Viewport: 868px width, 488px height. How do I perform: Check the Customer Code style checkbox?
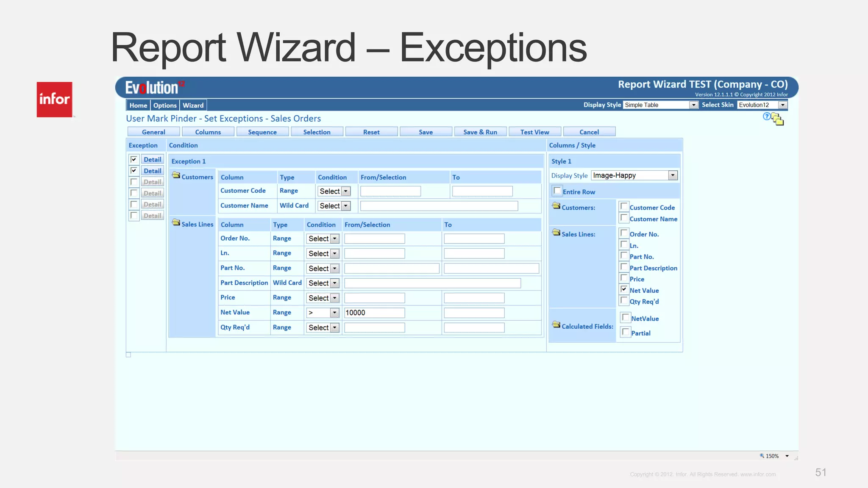point(624,206)
